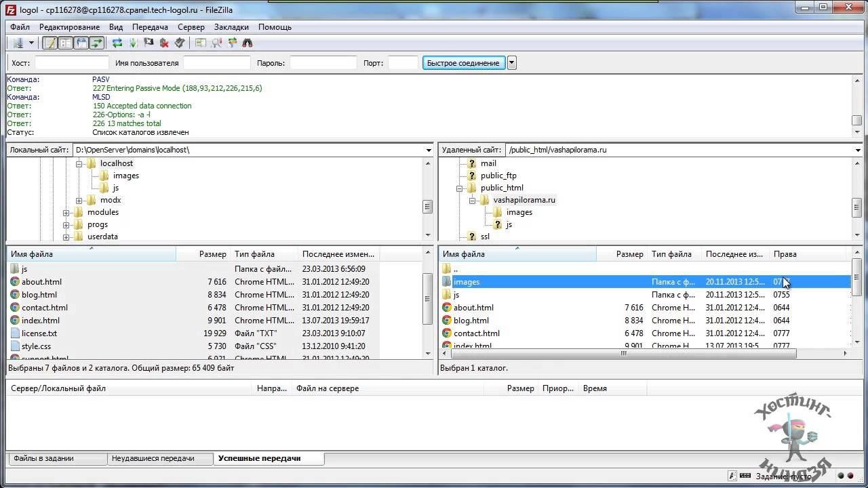The width and height of the screenshot is (868, 488).
Task: Toggle synchronized browsing icon
Action: [232, 43]
